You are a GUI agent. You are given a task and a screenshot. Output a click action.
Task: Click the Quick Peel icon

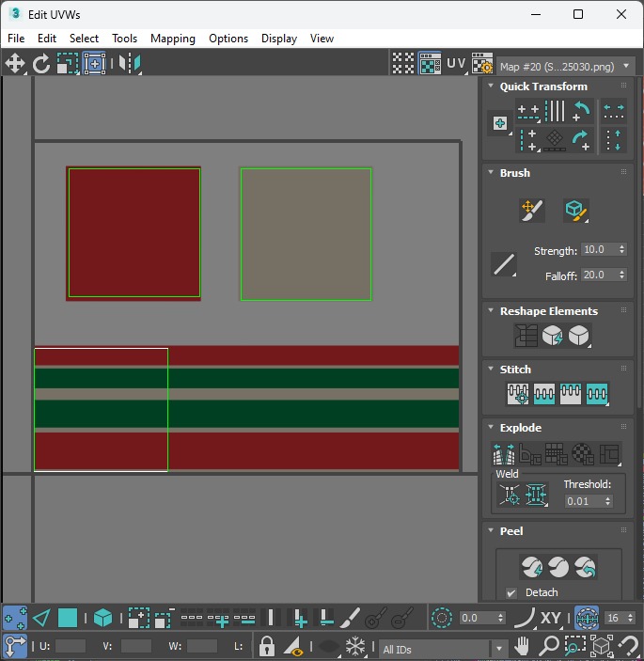coord(532,567)
